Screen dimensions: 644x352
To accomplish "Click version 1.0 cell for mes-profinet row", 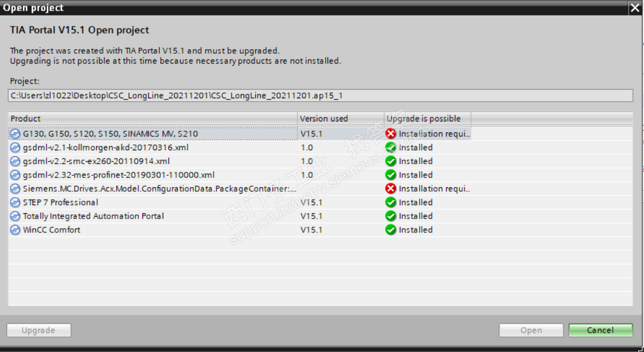I will point(307,175).
